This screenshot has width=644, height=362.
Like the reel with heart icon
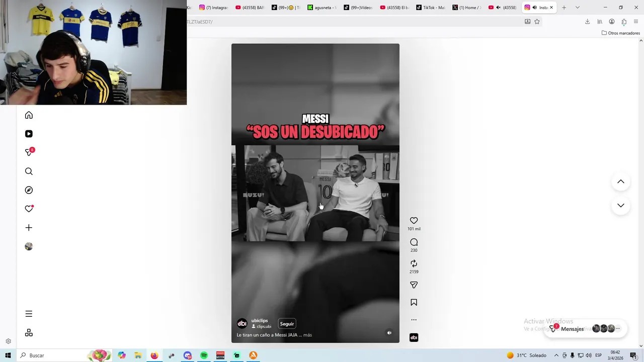[414, 221]
